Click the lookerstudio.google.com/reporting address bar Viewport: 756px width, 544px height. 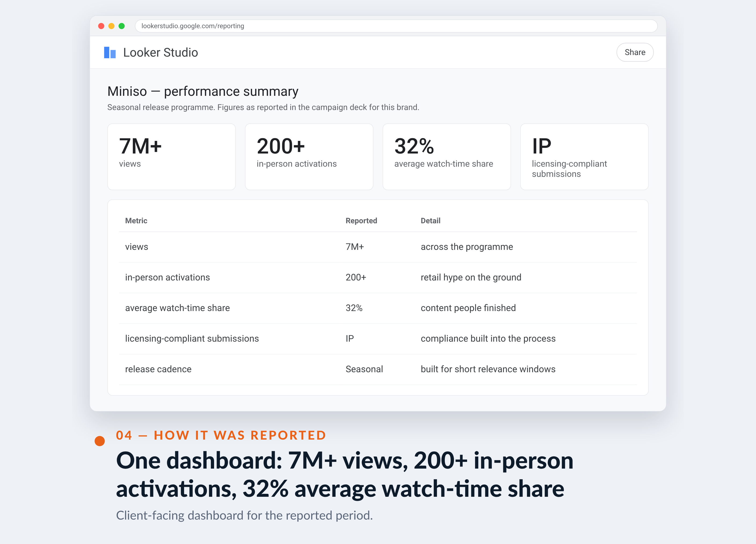point(396,26)
